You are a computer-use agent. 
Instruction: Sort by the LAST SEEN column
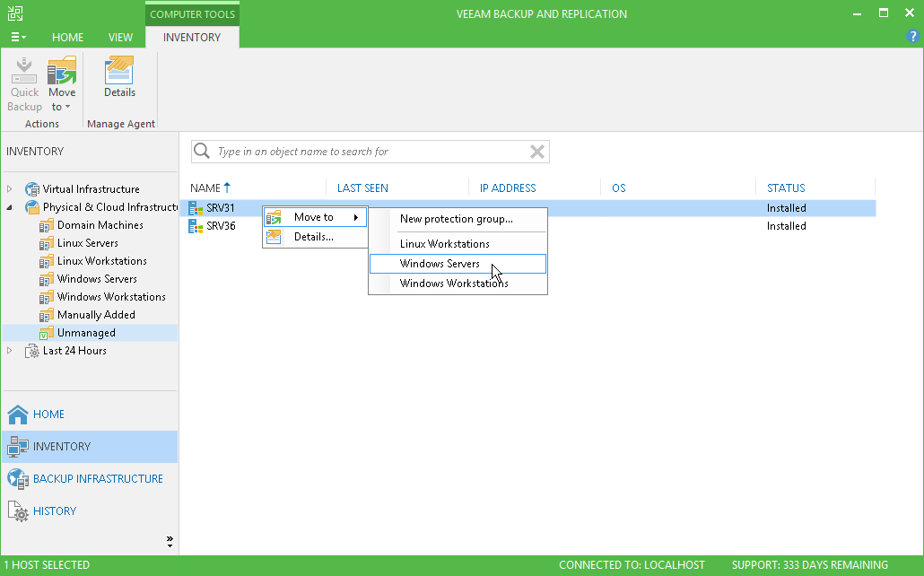coord(362,188)
